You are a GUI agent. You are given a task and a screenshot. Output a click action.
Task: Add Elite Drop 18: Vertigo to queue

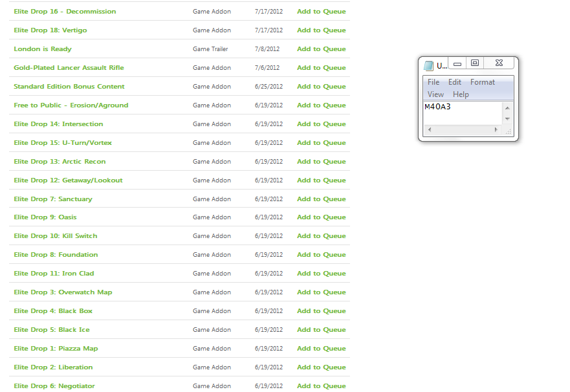[x=322, y=30]
